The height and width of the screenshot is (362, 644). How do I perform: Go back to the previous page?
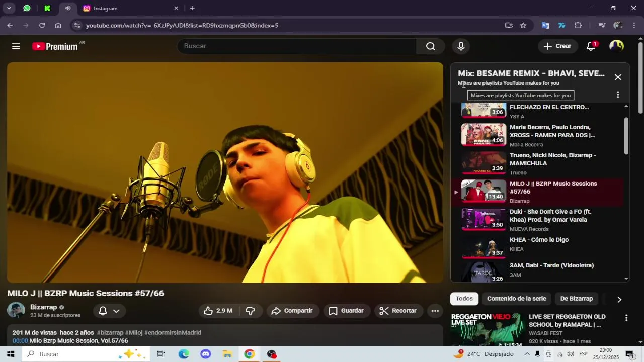tap(10, 25)
